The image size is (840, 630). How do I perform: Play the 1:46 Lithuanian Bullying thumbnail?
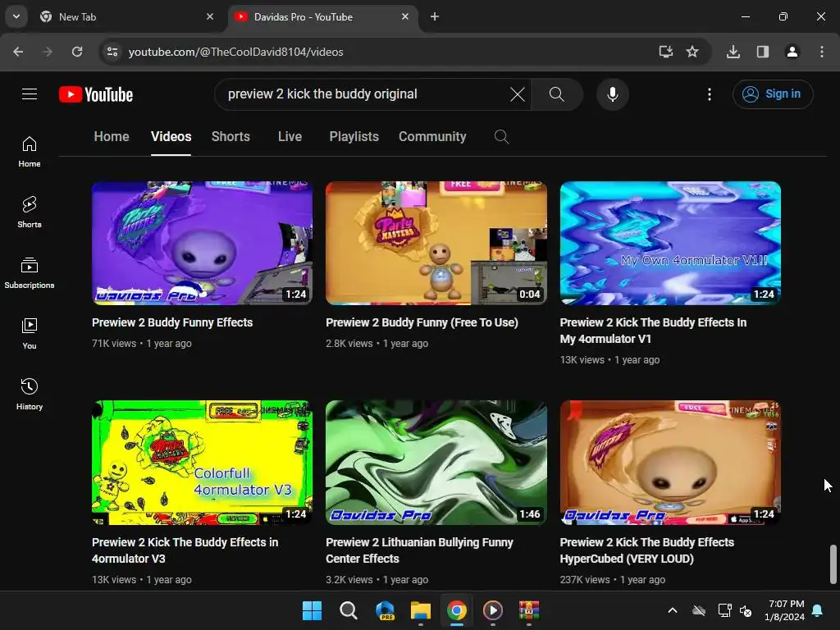(436, 463)
